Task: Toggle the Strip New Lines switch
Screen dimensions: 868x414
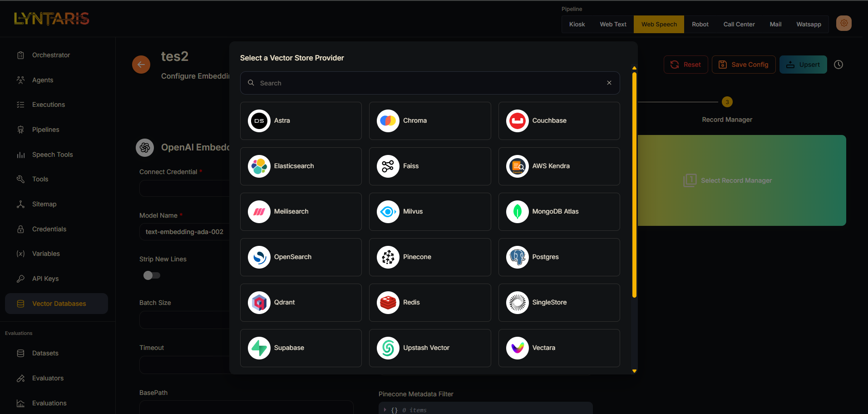Action: click(x=152, y=275)
